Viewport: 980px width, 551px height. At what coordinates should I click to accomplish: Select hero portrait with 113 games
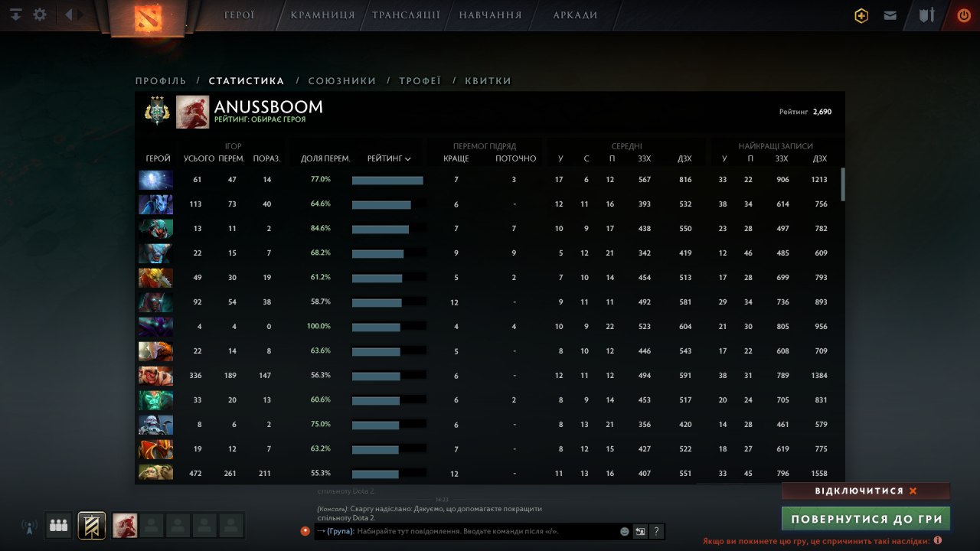pos(155,204)
